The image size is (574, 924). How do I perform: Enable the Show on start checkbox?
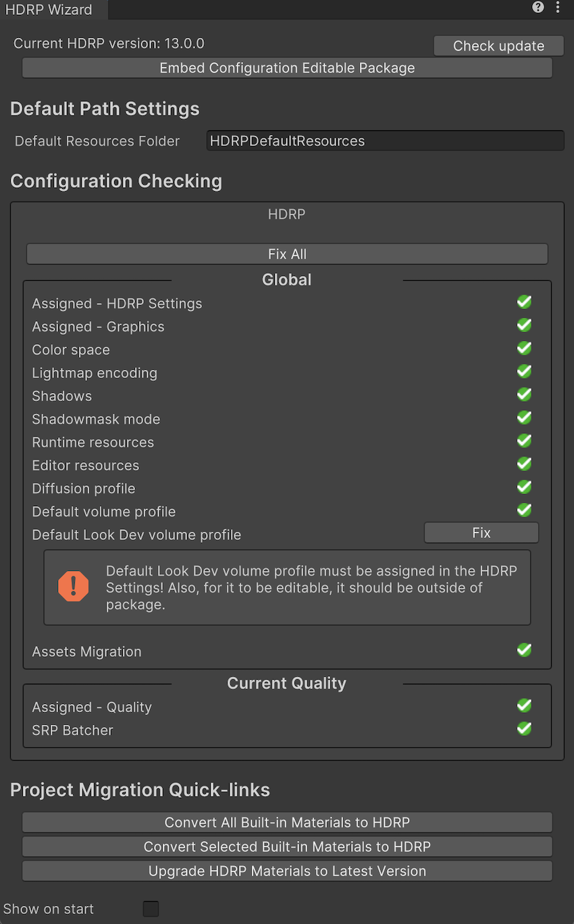point(151,908)
